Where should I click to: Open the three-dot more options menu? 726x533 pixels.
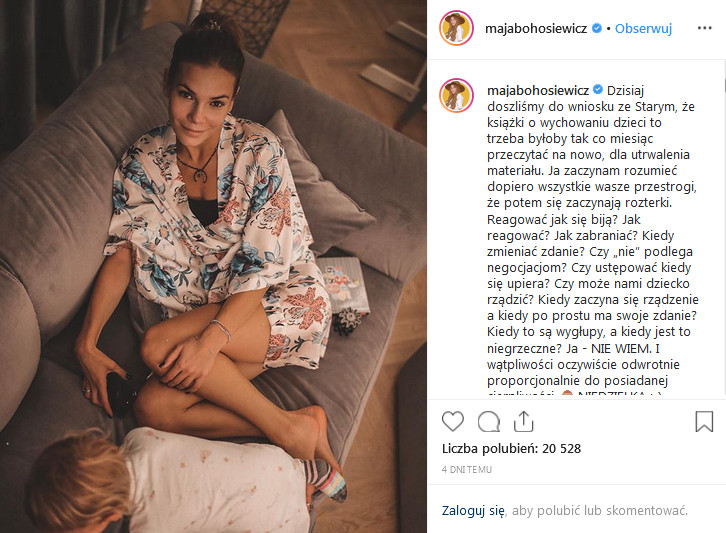pos(704,28)
